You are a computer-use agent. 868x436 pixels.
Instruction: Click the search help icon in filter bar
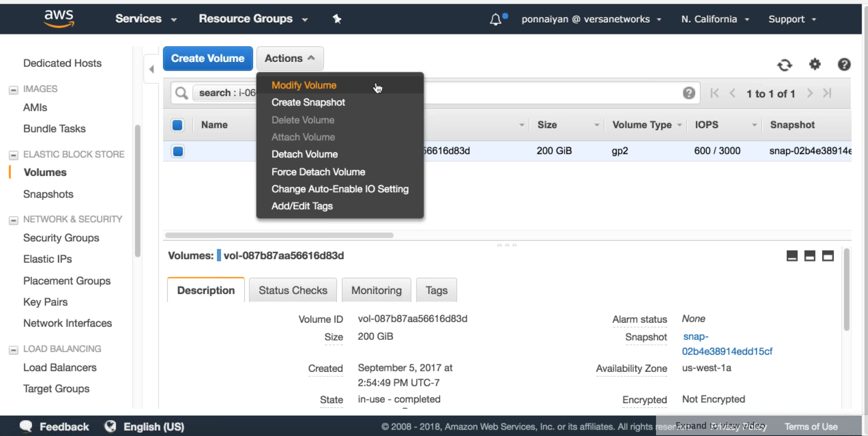(x=688, y=93)
